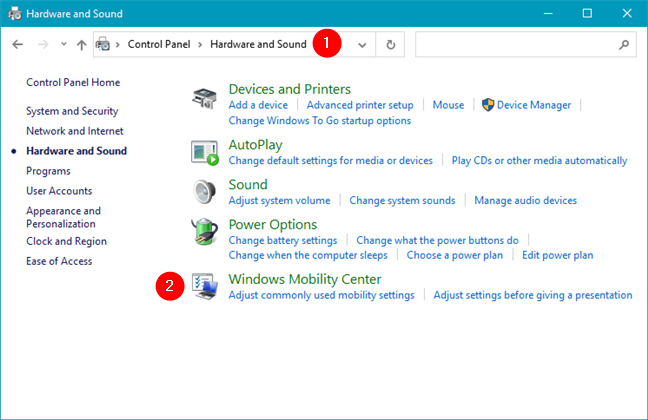Open Windows Mobility Center heading link
This screenshot has width=648, height=420.
point(305,279)
